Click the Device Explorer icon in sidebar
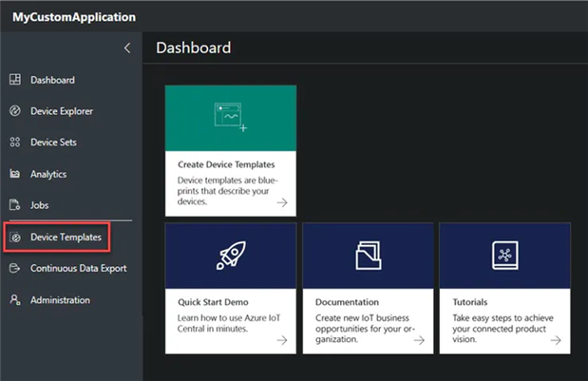 pyautogui.click(x=15, y=111)
